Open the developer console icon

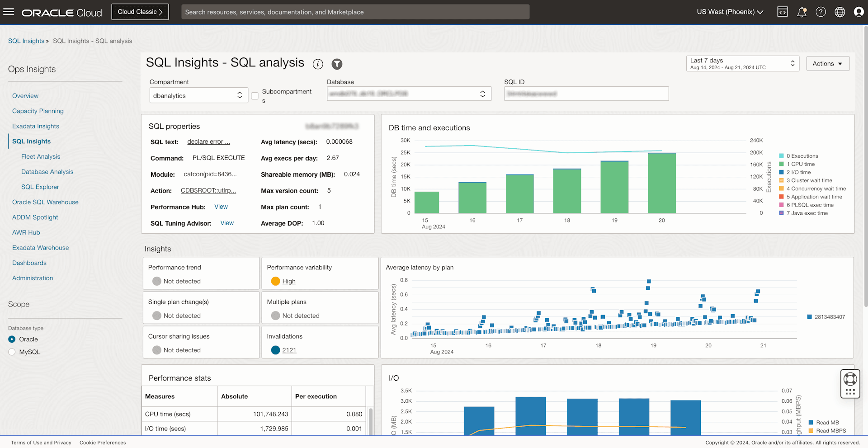(783, 12)
